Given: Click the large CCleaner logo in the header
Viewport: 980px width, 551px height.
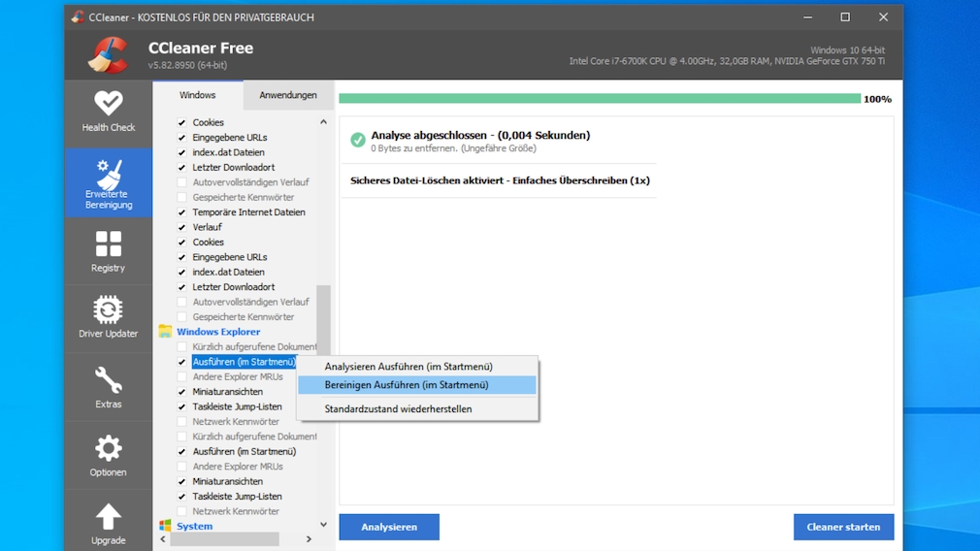Looking at the screenshot, I should [108, 55].
